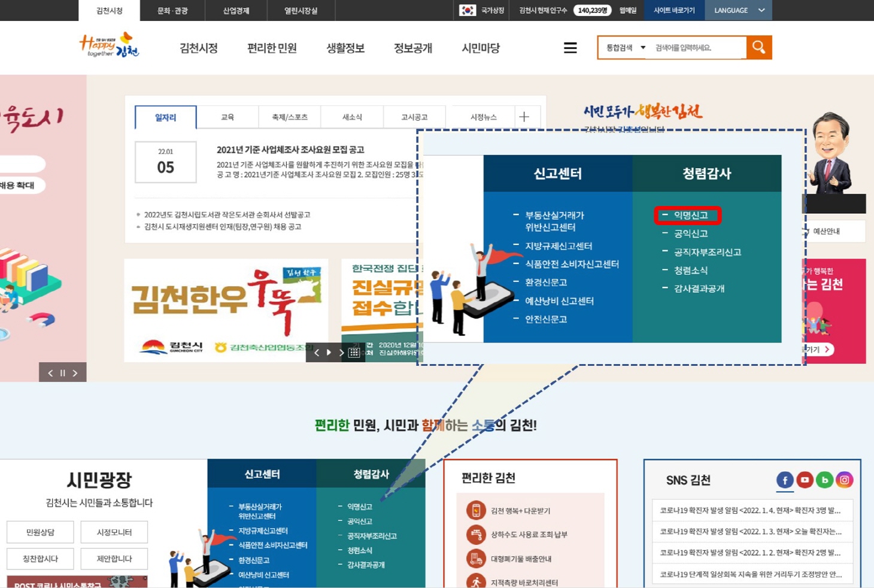
Task: Click the green Naver blog icon
Action: pyautogui.click(x=824, y=480)
